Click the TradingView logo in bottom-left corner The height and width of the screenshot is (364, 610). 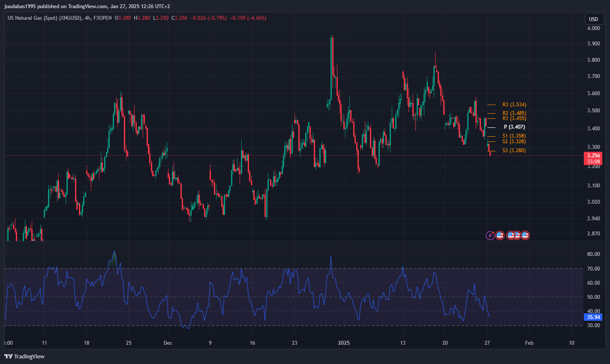click(x=24, y=356)
